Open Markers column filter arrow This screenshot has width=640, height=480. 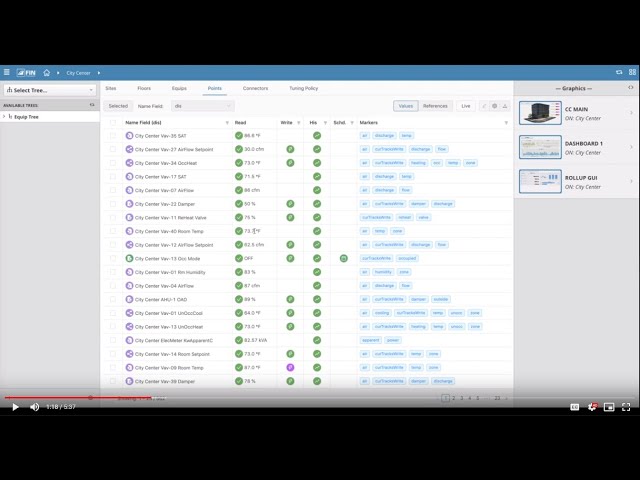click(506, 123)
